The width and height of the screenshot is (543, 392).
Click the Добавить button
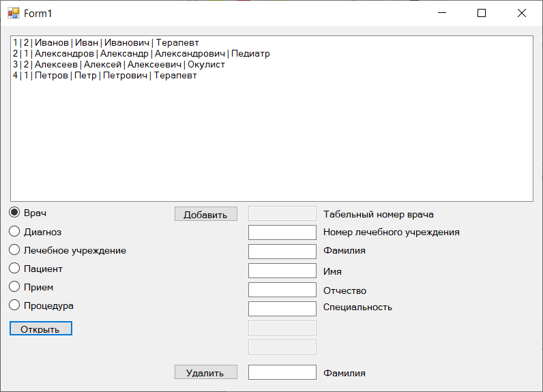click(206, 214)
